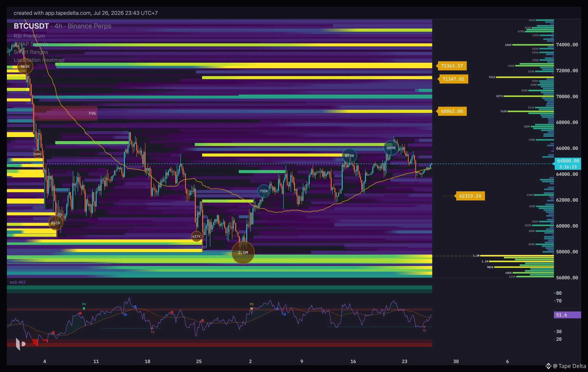
Task: Click the 1.2M volume profile label
Action: [x=476, y=256]
